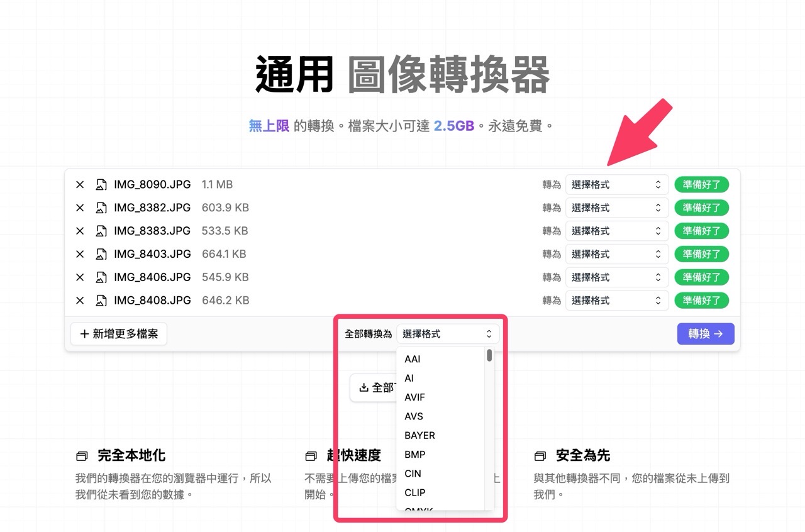Remove IMG_8383.JPG with its X icon

coord(80,231)
